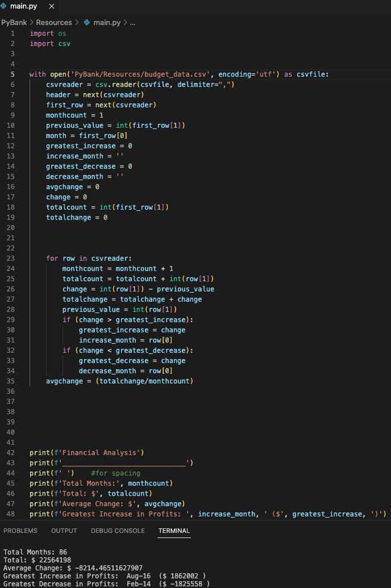Select the TERMINAL panel tab

click(x=173, y=531)
